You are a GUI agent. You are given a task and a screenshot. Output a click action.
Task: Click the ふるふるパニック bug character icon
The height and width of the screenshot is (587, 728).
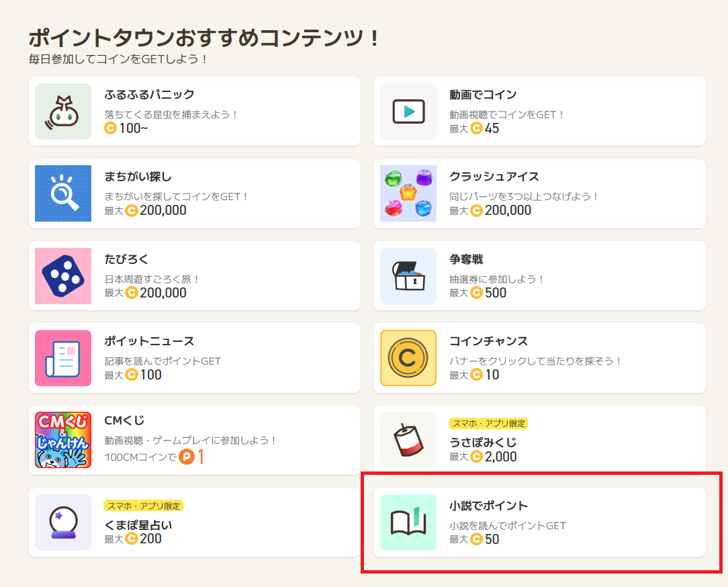63,111
